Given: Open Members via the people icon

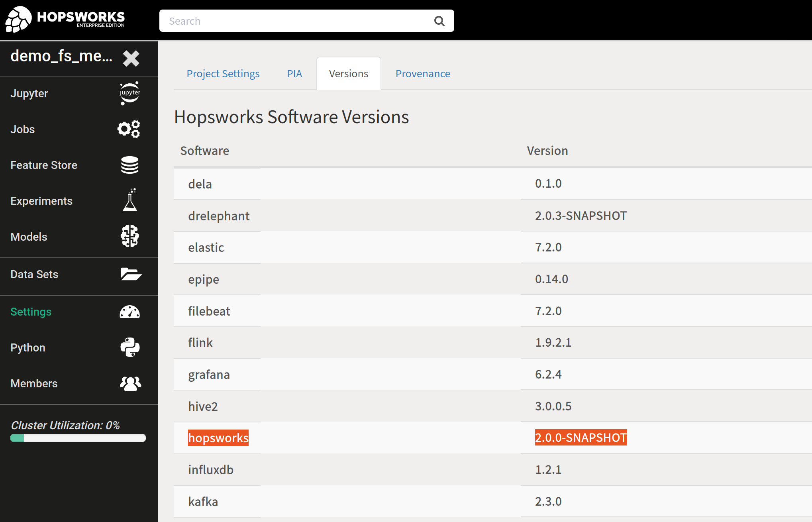Looking at the screenshot, I should 130,383.
